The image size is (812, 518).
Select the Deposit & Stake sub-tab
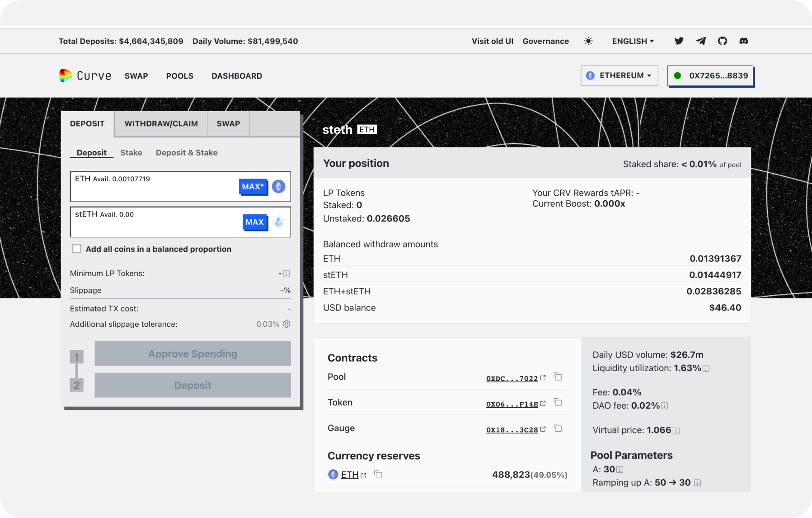click(187, 153)
